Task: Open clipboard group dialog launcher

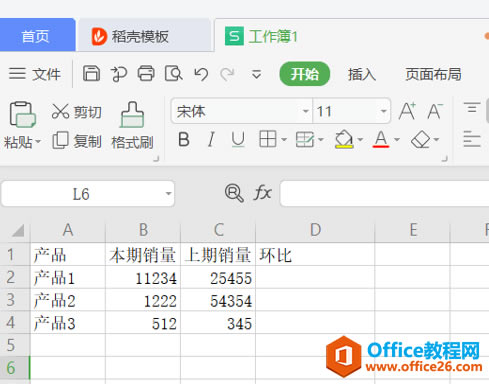Action: point(156,159)
